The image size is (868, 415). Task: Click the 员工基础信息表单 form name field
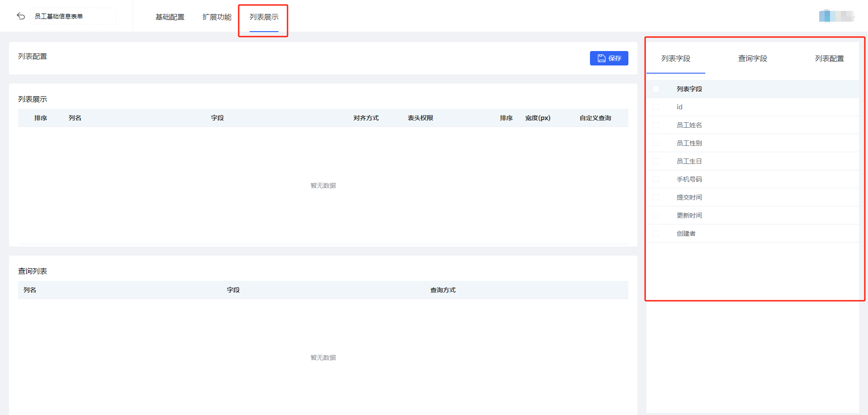(72, 16)
